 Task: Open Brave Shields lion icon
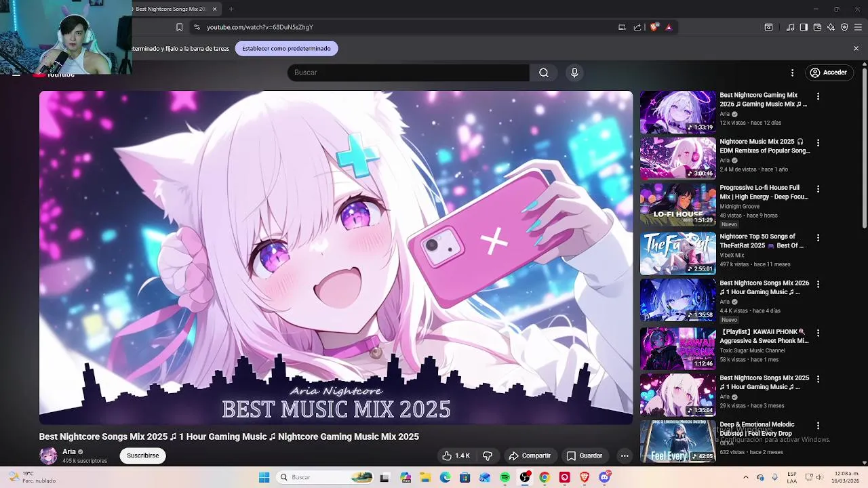(x=654, y=27)
